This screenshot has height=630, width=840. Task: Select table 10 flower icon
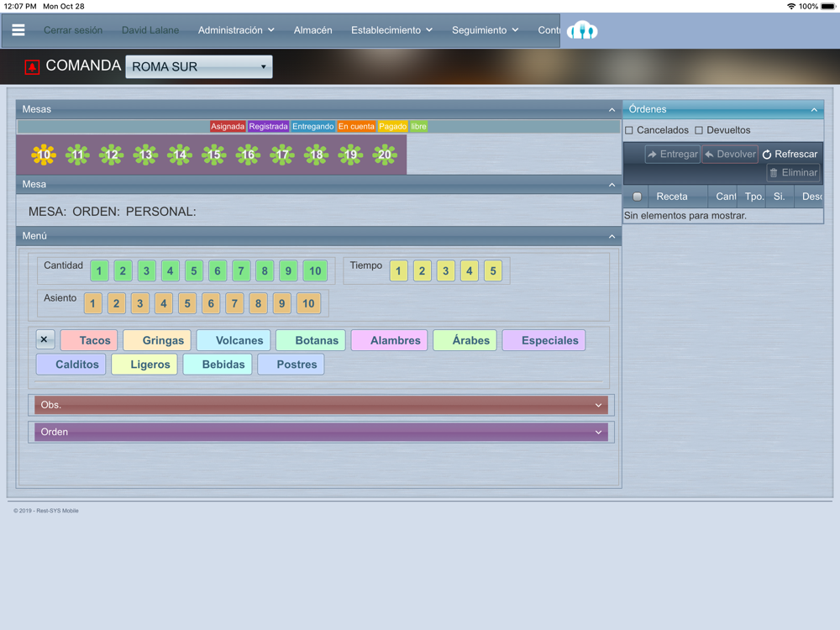44,155
